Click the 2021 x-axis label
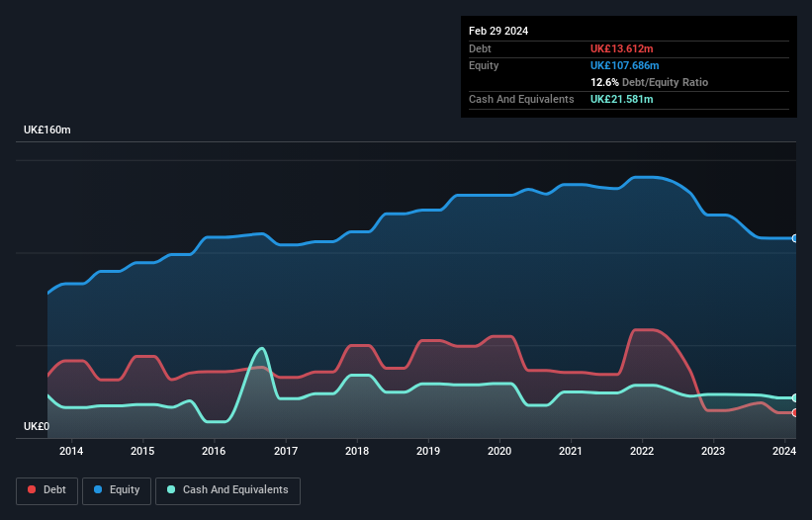 point(571,451)
